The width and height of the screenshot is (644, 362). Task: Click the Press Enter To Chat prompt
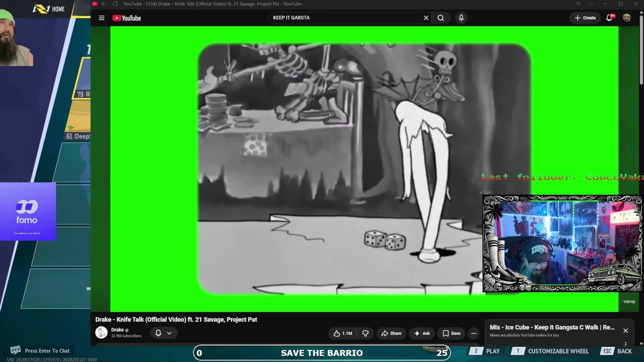(47, 351)
